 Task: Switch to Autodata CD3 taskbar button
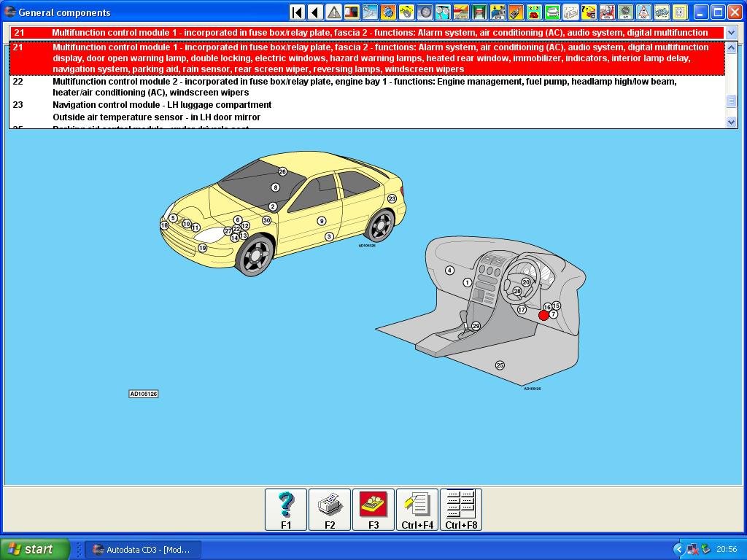click(143, 550)
